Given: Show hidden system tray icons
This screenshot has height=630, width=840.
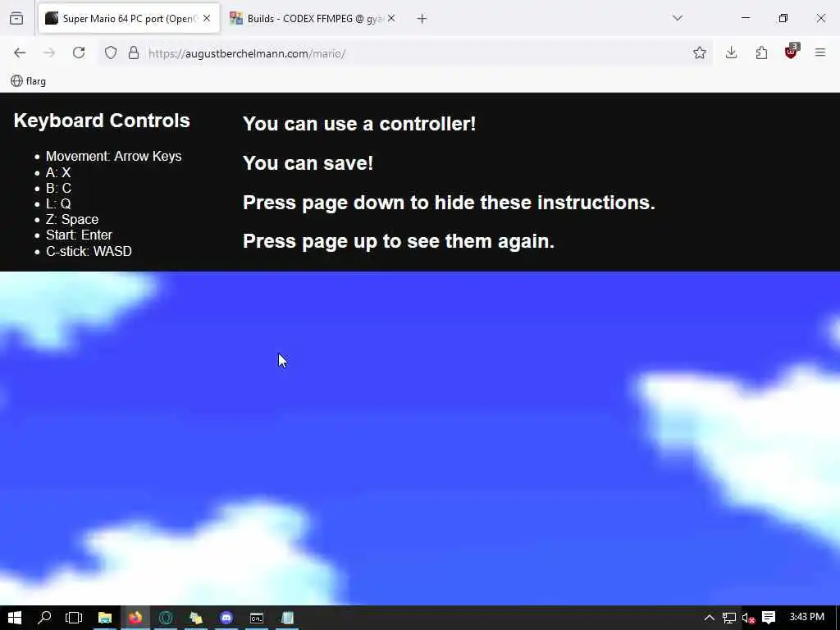Looking at the screenshot, I should coord(710,618).
